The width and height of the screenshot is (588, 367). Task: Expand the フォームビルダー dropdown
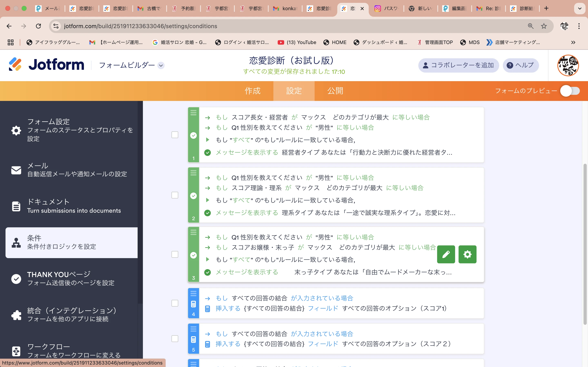(161, 65)
